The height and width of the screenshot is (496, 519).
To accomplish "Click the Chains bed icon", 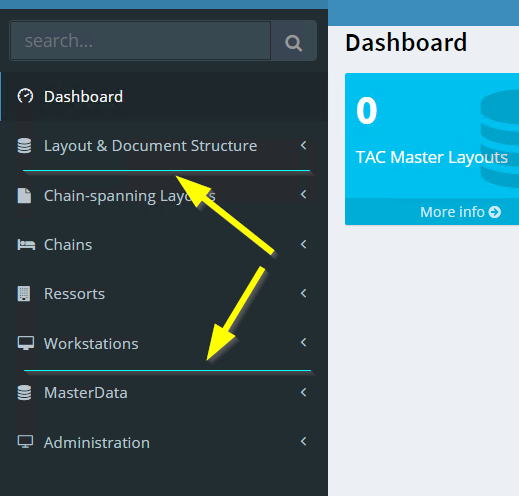I will coord(26,245).
